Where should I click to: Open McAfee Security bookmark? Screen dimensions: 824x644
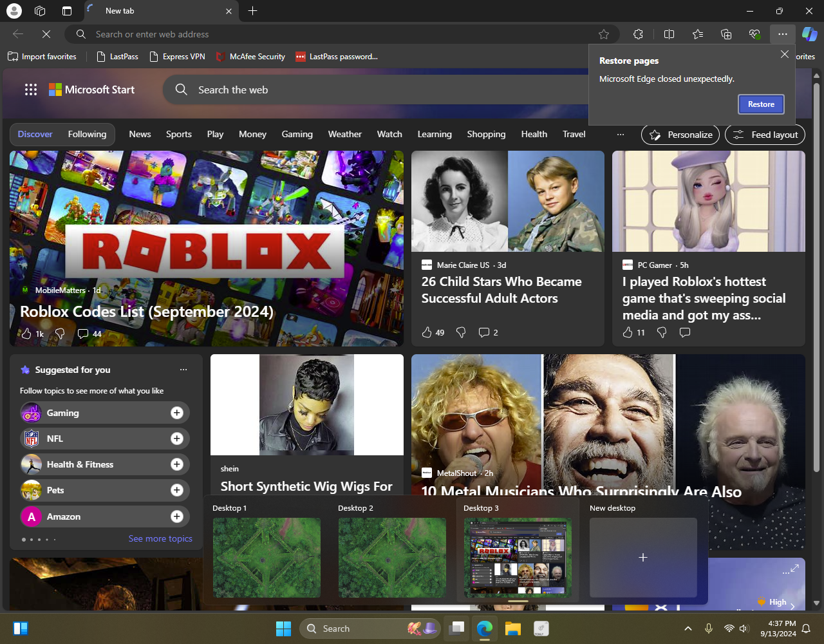click(x=250, y=57)
